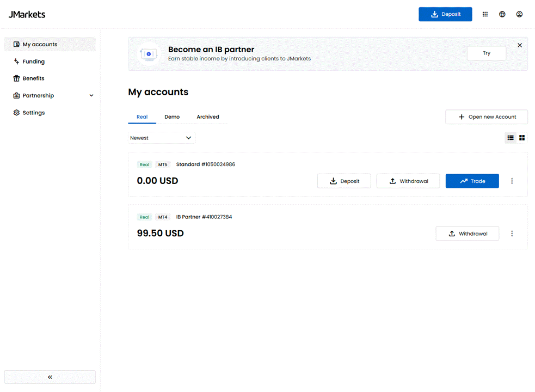Viewport: 535px width, 392px height.
Task: Switch to the Demo tab
Action: [x=172, y=117]
